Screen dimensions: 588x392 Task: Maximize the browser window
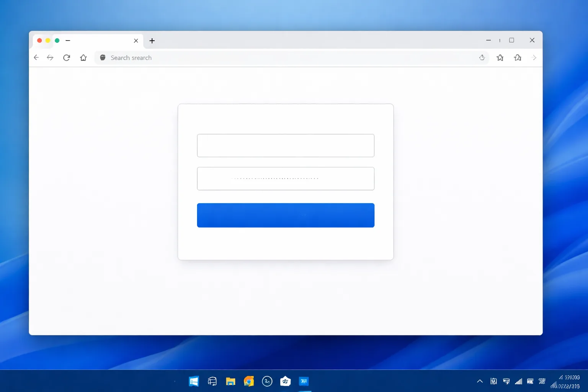click(x=511, y=40)
